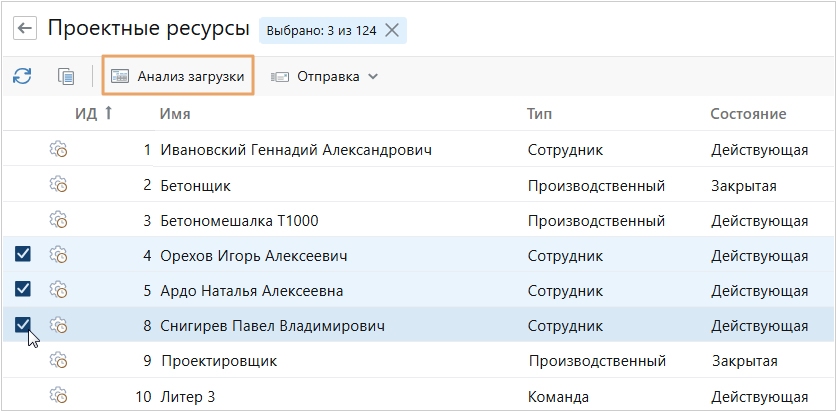Click the resource icon for Ивановский Геннадий Александрович
Image resolution: width=836 pixels, height=411 pixels.
tap(58, 150)
